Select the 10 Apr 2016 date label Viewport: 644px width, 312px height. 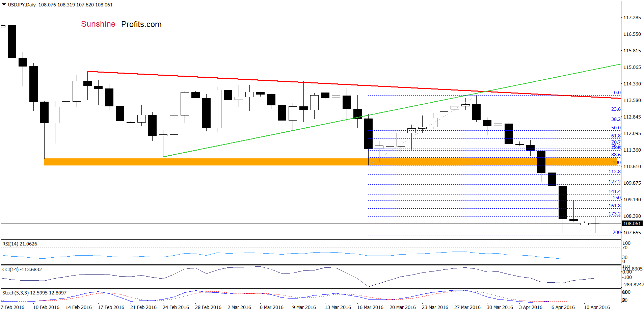click(597, 307)
